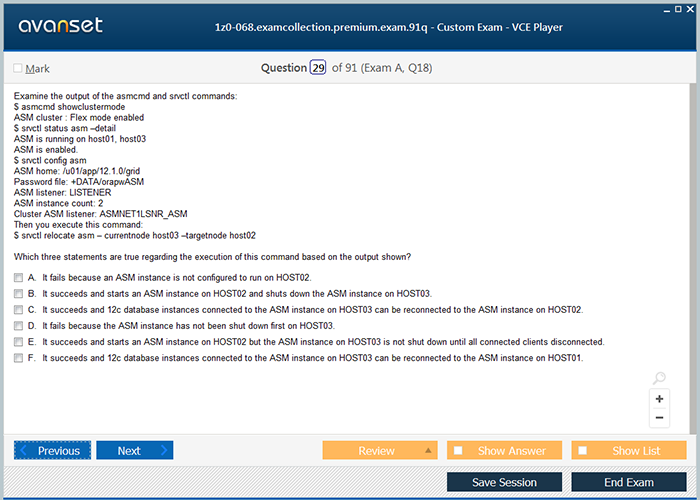The height and width of the screenshot is (500, 700).
Task: Click the magnifier reset zoom icon
Action: [x=659, y=378]
